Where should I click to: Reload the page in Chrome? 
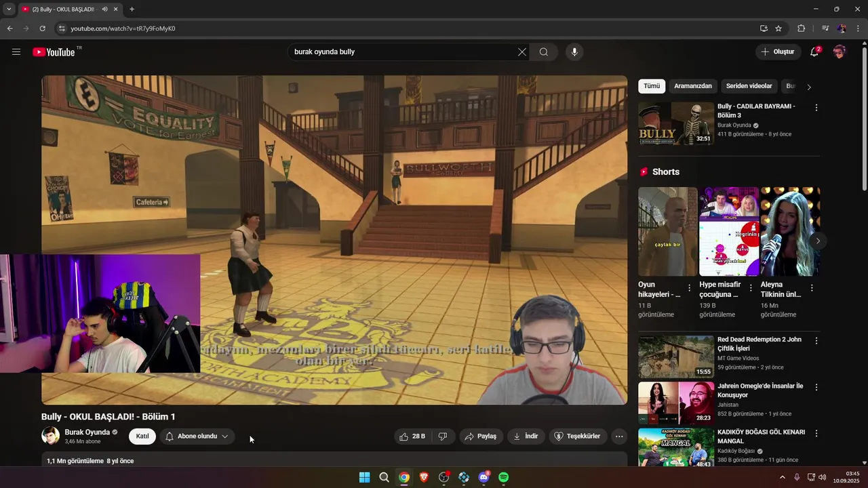pos(42,28)
